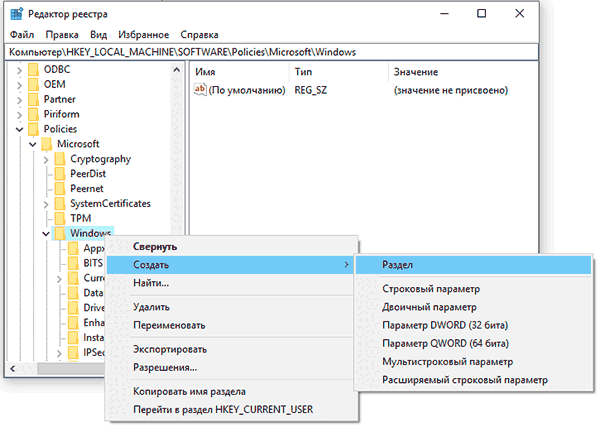
Task: Click the IPSec folder icon
Action: click(x=73, y=353)
